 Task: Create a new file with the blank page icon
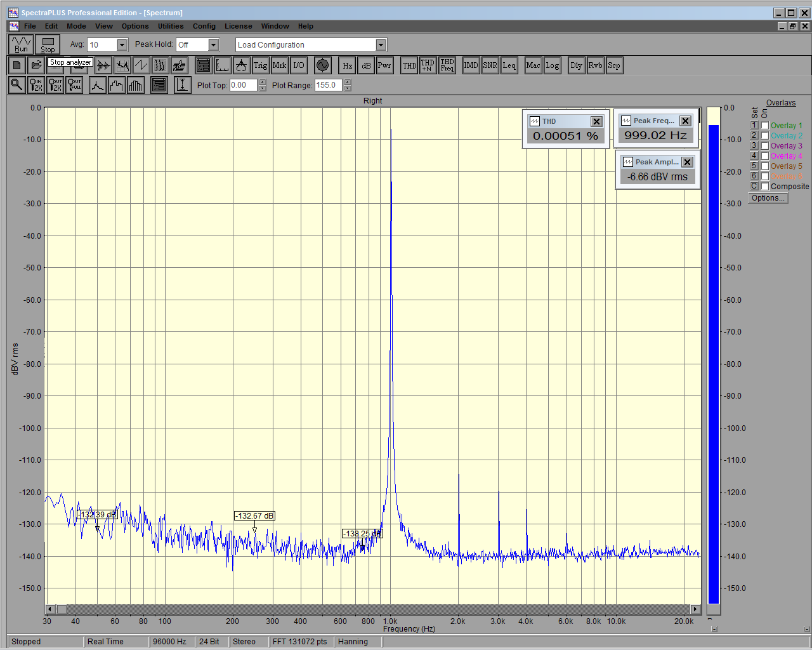pos(17,65)
